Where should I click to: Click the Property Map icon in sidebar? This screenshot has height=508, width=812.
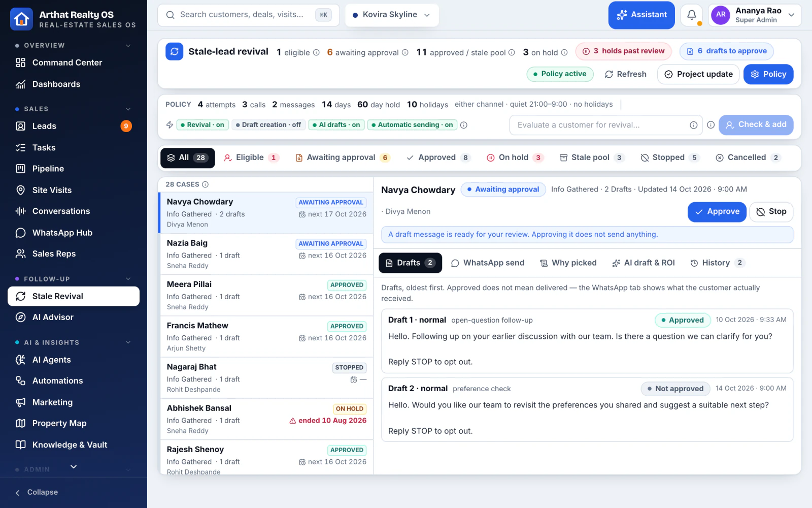21,423
